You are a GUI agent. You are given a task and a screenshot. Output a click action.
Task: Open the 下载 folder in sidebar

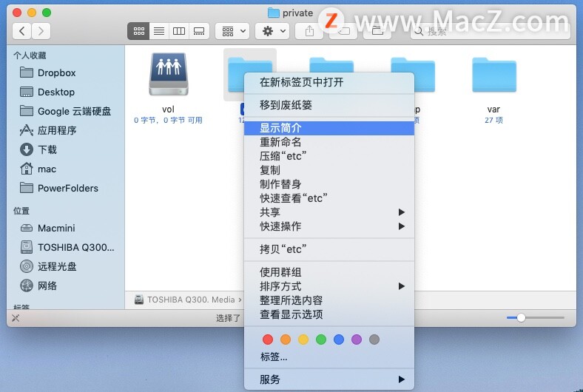click(x=47, y=149)
